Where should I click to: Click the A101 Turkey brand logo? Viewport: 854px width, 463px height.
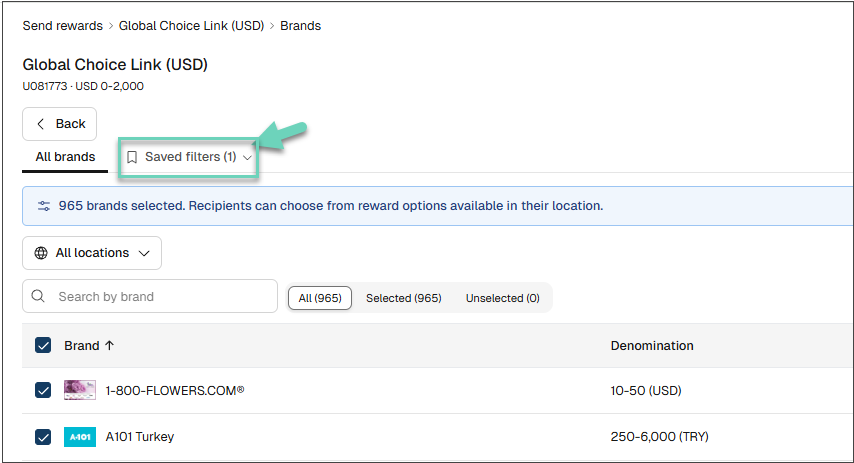pyautogui.click(x=80, y=437)
